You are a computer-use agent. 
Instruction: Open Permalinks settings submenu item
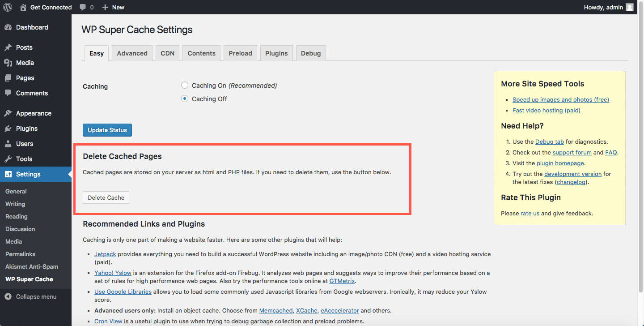point(20,254)
